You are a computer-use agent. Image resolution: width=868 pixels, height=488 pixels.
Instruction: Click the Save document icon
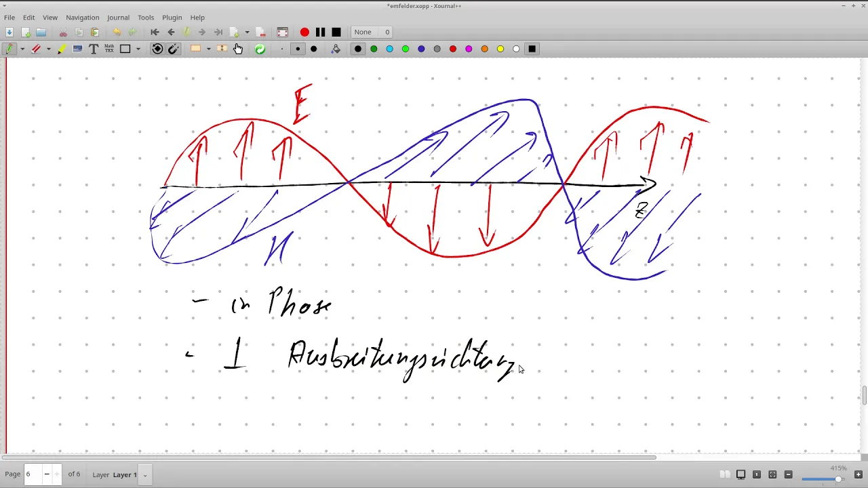[x=9, y=32]
